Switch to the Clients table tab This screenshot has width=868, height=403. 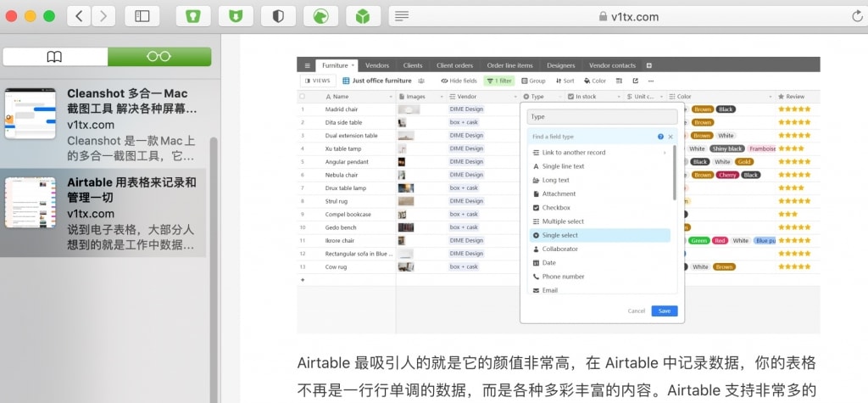tap(413, 65)
